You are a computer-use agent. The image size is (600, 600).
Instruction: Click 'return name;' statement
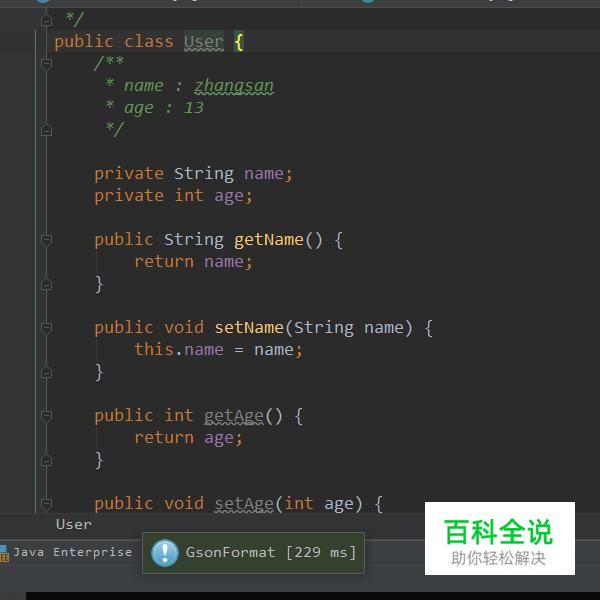pos(193,262)
